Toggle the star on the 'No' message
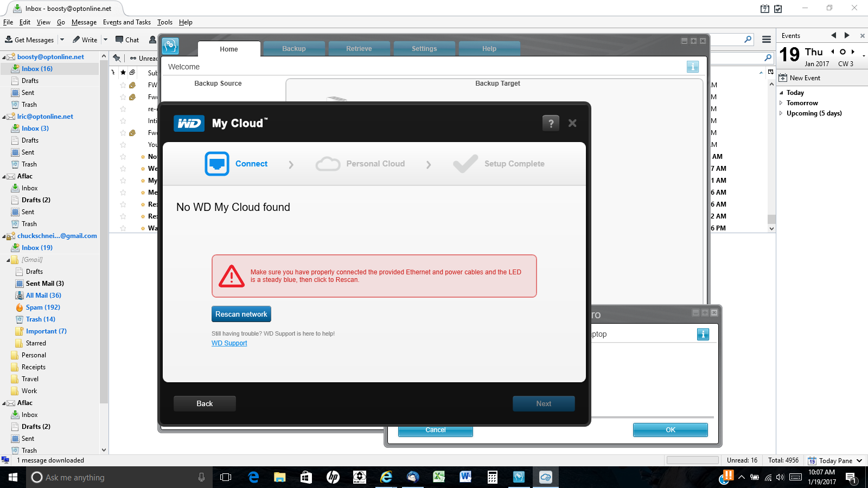Screen dimensions: 868x488 click(x=123, y=157)
